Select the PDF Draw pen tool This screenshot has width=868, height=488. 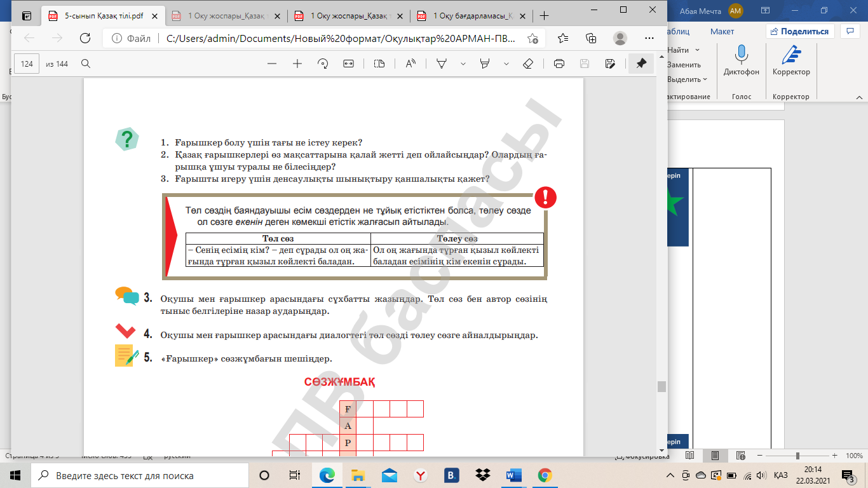pyautogui.click(x=442, y=64)
